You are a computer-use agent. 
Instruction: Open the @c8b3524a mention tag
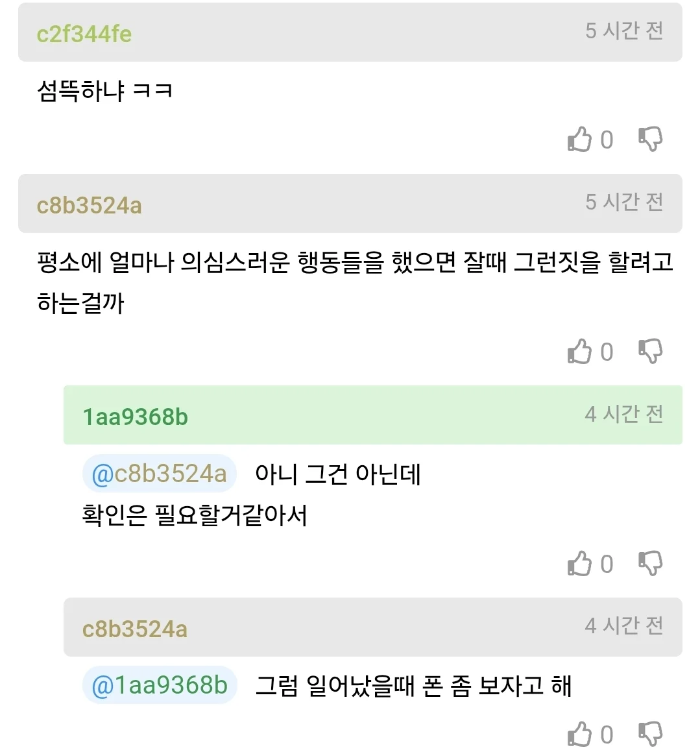tap(160, 474)
